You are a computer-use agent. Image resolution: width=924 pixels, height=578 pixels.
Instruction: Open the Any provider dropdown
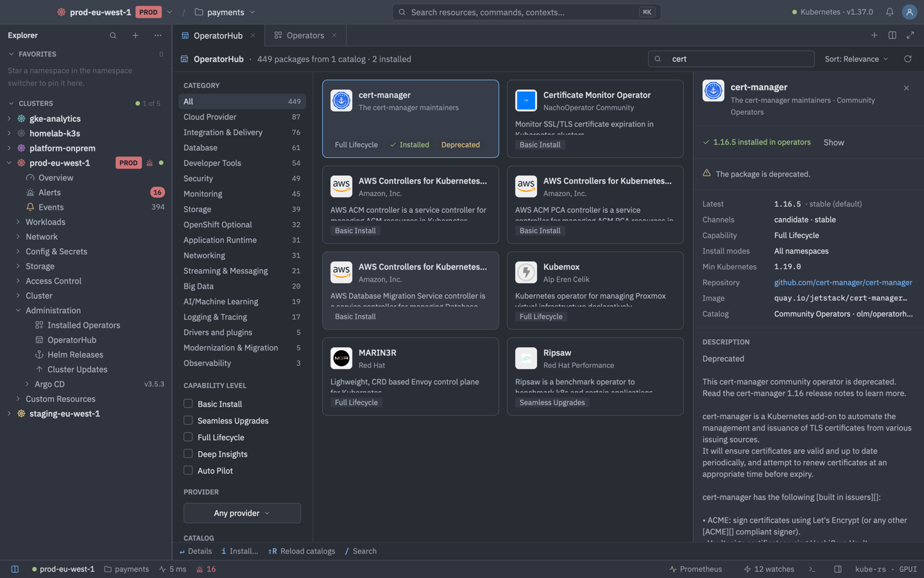coord(242,513)
